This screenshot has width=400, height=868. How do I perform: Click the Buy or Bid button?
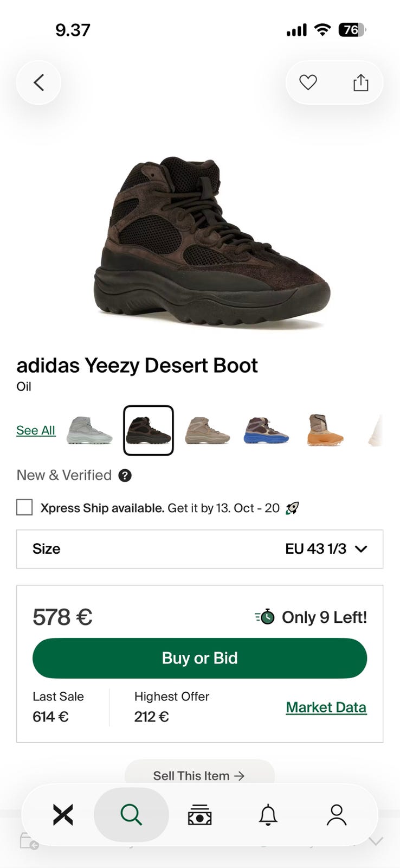[199, 658]
